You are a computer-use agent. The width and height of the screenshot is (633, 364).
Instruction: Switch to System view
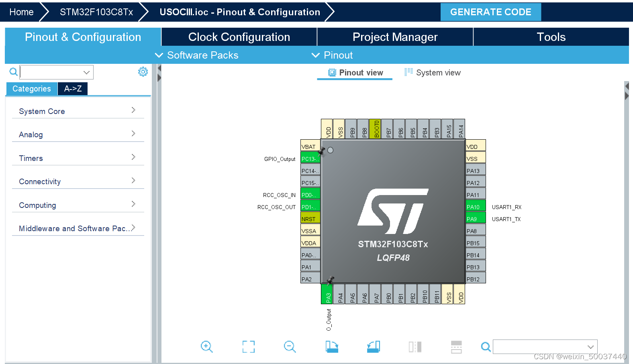(x=433, y=73)
